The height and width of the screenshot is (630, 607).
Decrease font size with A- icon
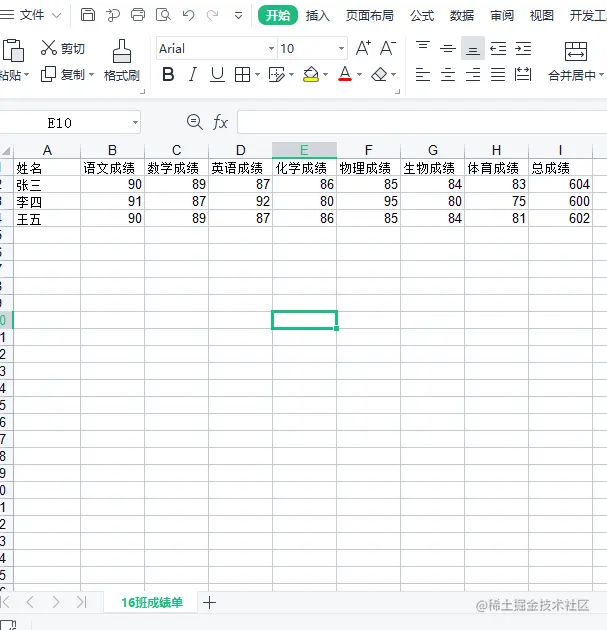(x=388, y=48)
